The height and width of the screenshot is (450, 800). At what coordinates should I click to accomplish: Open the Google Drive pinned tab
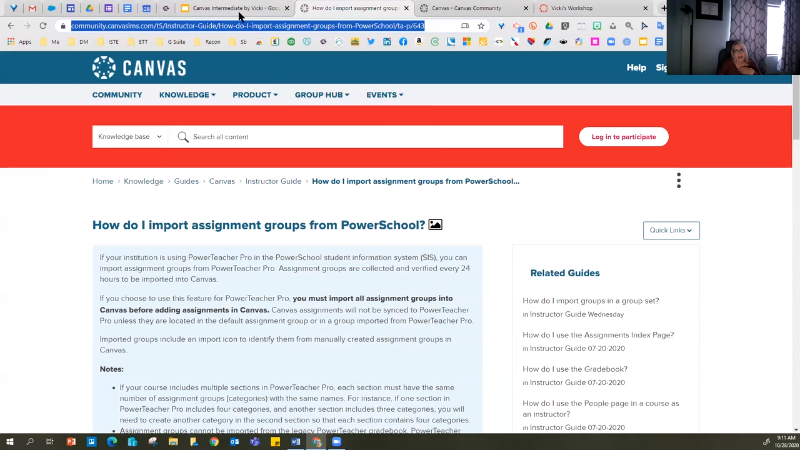pos(89,8)
